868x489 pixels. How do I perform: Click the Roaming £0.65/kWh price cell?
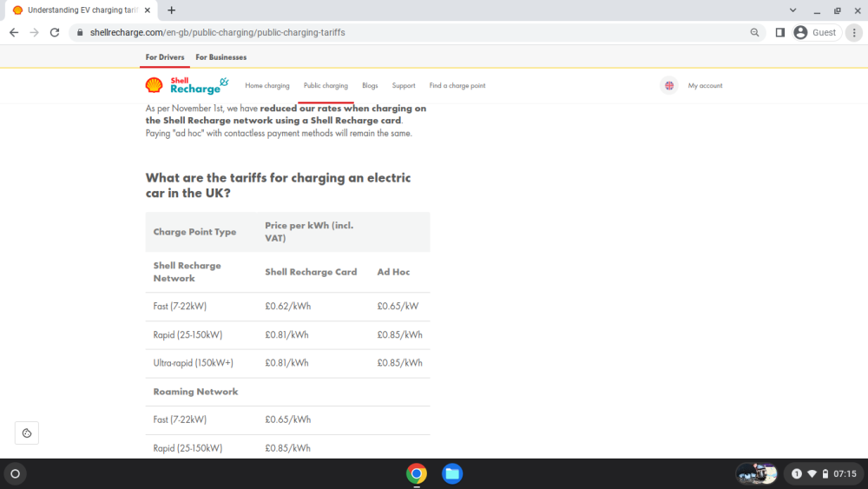(x=288, y=420)
